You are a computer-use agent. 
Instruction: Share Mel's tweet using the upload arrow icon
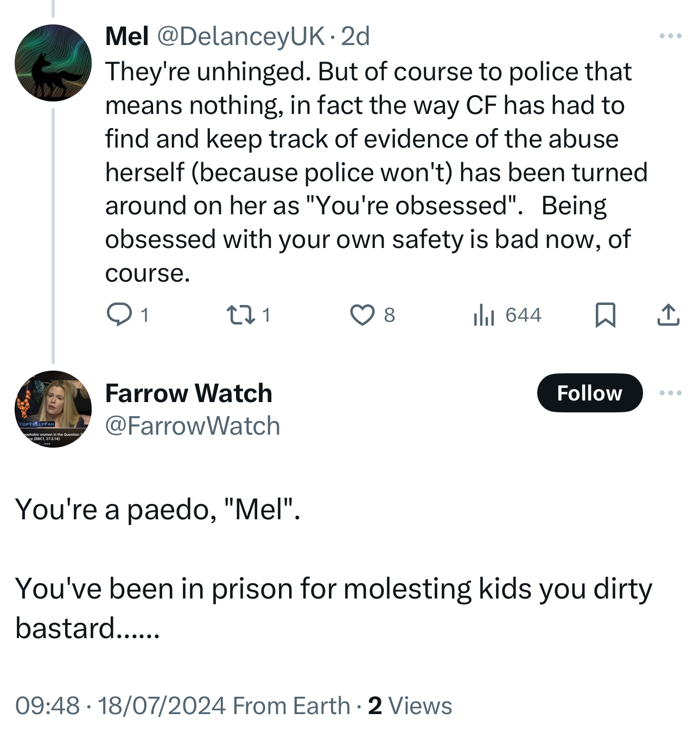pyautogui.click(x=668, y=315)
